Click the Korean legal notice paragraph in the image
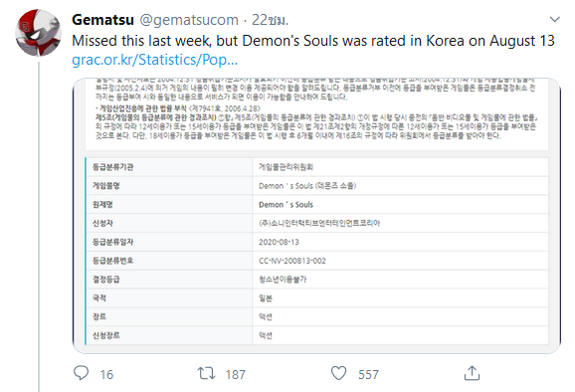 click(316, 108)
